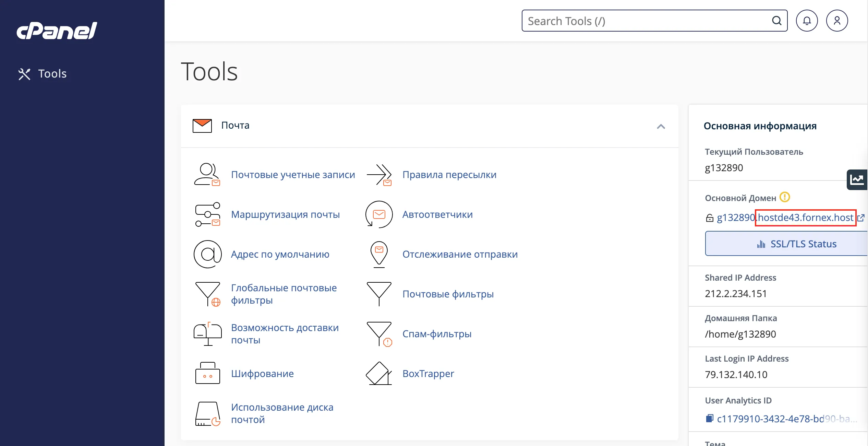The width and height of the screenshot is (868, 446).
Task: Open the g132890.hostde43.fornex.host domain link
Action: click(x=785, y=218)
